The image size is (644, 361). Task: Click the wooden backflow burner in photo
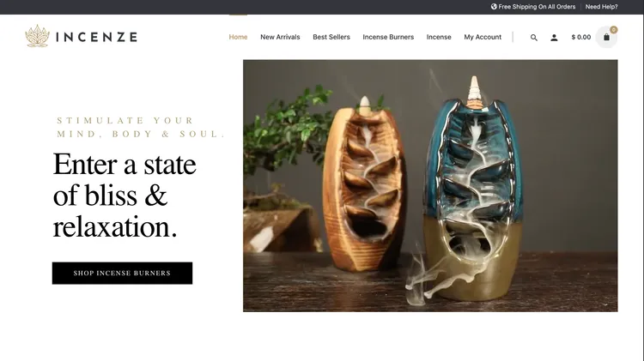coord(363,184)
